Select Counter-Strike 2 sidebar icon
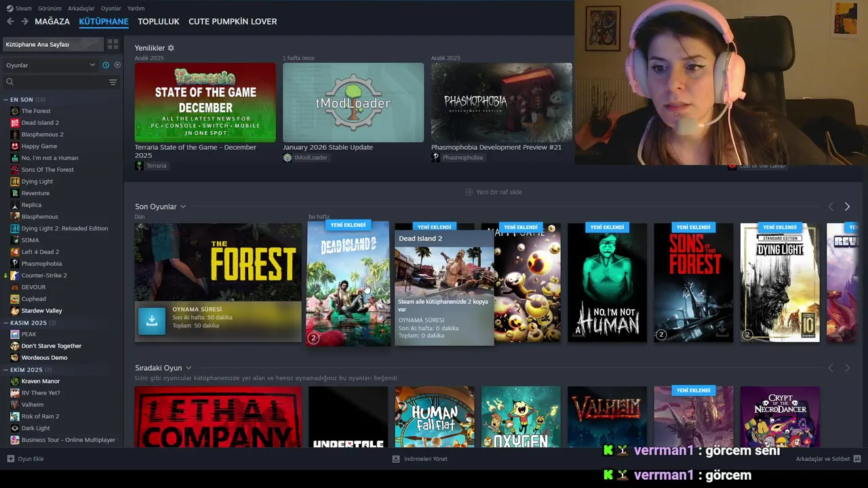The image size is (868, 488). coord(15,275)
